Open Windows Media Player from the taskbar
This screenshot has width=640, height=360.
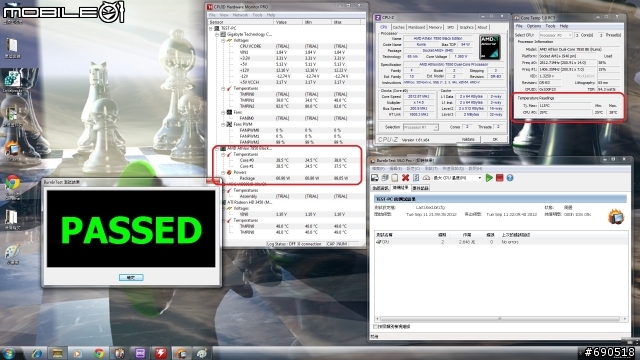point(78,353)
